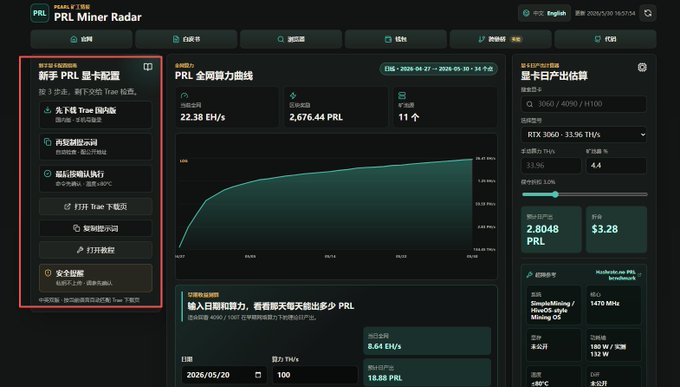Click the 打开 Trae 下载页 button
Screen dimensions: 680x387
click(x=95, y=207)
